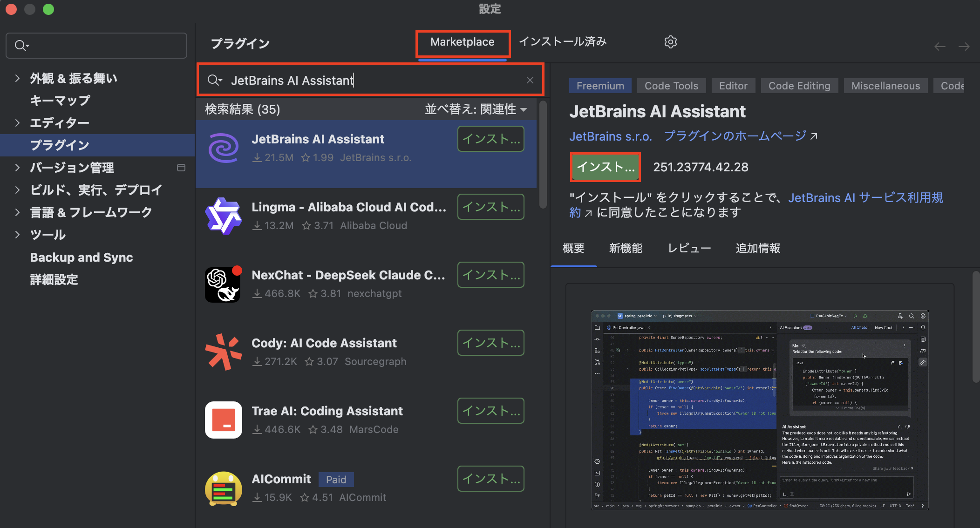This screenshot has height=528, width=980.
Task: Select the NexChat - DeepSeek Claude row title
Action: coord(348,275)
